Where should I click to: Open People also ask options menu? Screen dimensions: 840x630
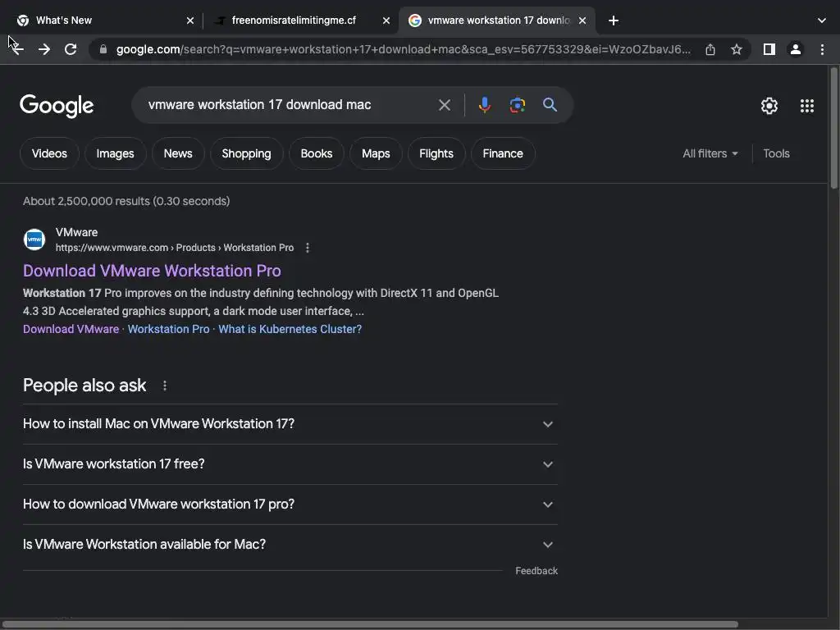pyautogui.click(x=165, y=386)
